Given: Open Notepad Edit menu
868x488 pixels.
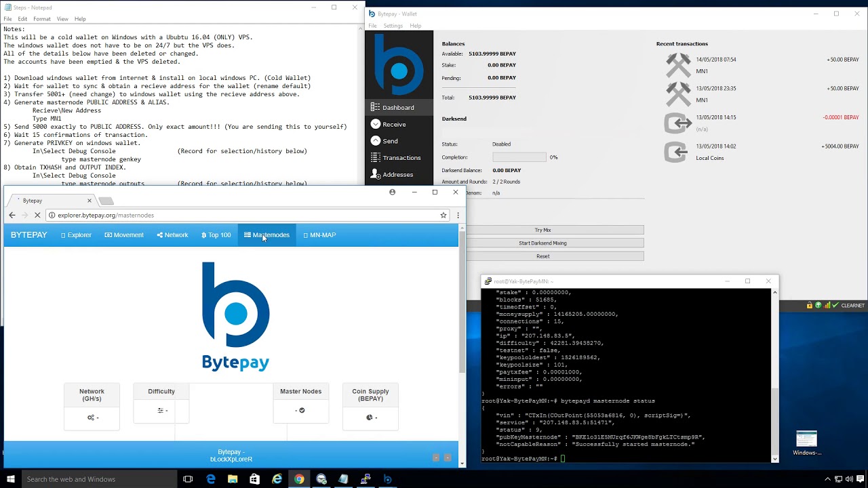Looking at the screenshot, I should point(23,19).
